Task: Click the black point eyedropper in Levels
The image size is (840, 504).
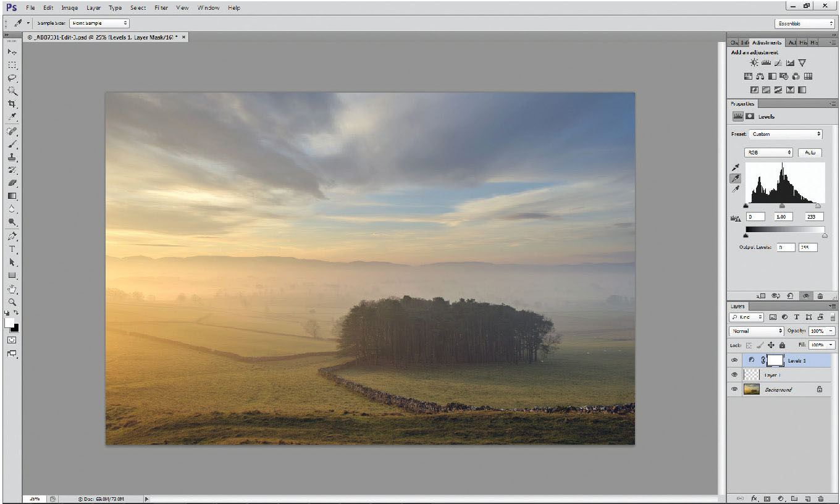Action: (736, 167)
